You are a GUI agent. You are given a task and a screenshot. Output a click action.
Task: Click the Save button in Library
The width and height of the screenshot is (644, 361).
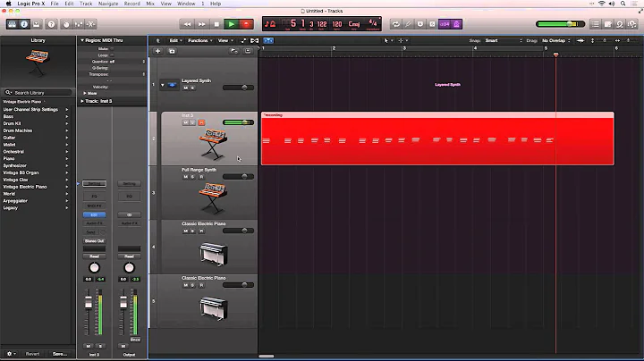pyautogui.click(x=60, y=354)
